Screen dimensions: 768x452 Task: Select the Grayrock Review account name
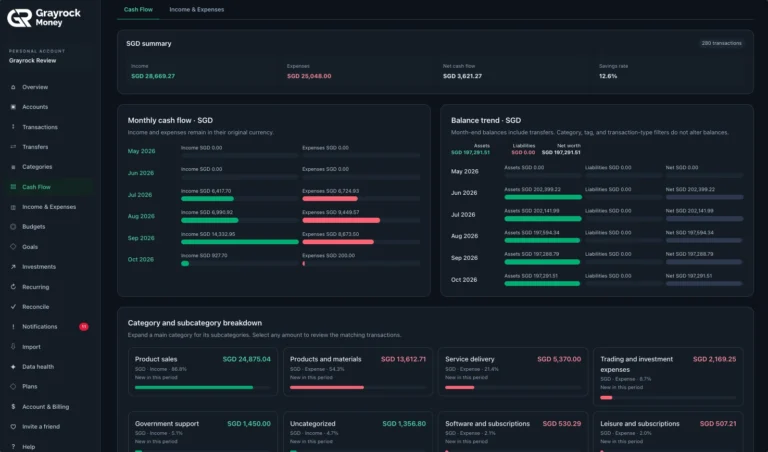click(32, 61)
